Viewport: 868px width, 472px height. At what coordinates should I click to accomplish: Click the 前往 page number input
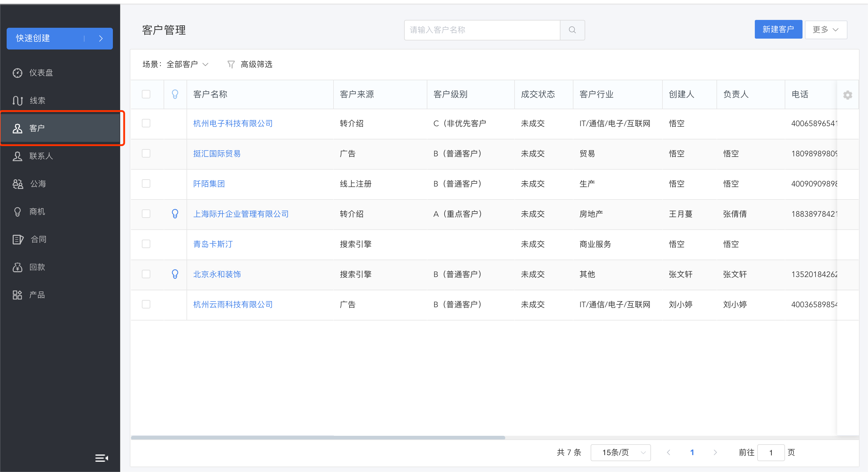click(771, 452)
